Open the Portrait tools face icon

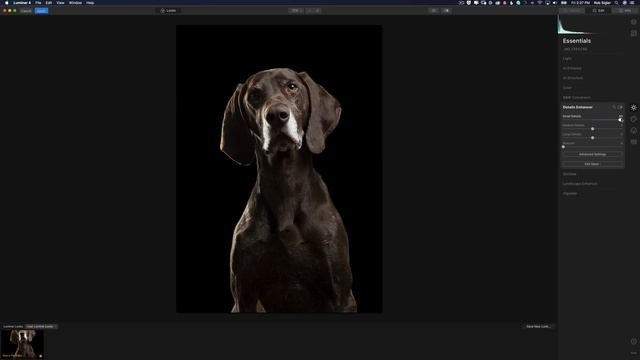(633, 131)
